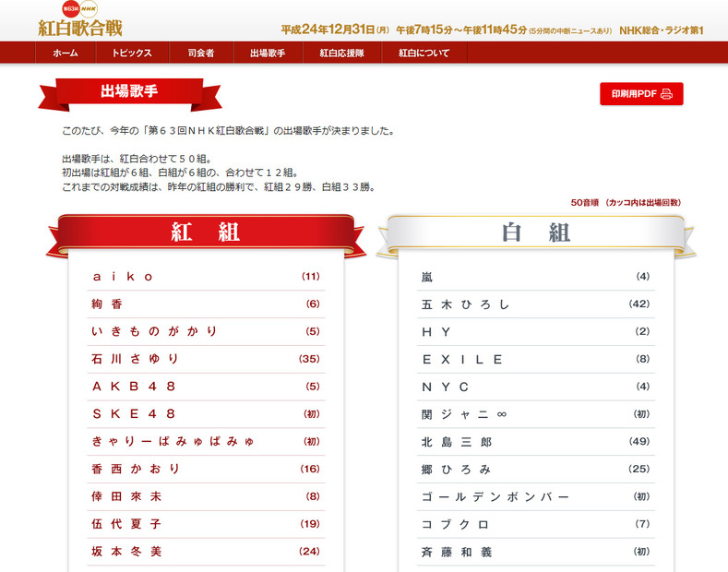Click AKB48 in the red list
The image size is (728, 572).
tap(206, 387)
